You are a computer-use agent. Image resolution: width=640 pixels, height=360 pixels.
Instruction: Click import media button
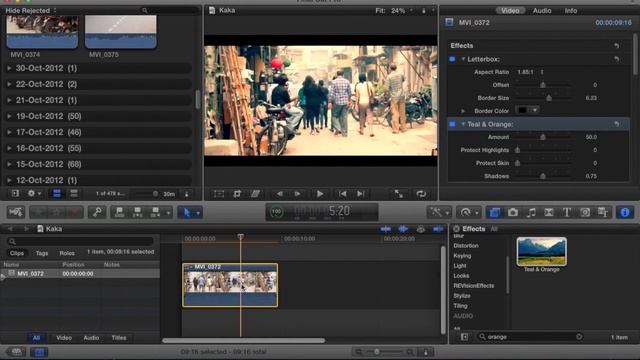click(x=16, y=212)
